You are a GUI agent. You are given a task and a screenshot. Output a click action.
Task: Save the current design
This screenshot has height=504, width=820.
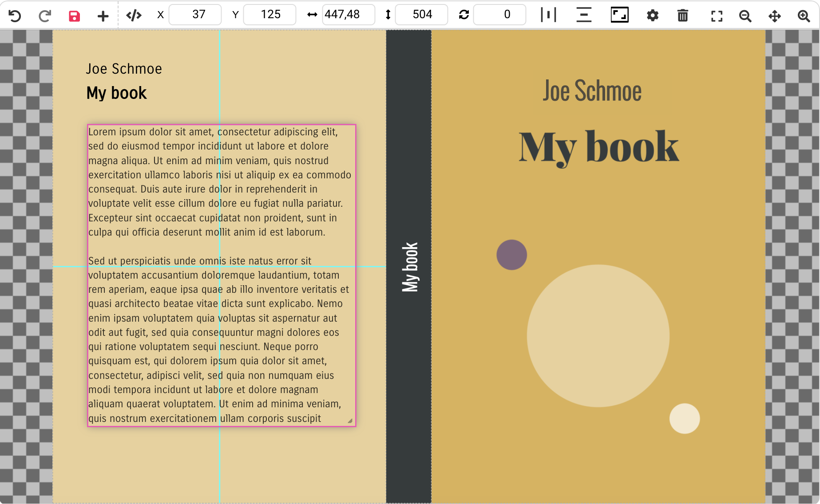point(74,15)
